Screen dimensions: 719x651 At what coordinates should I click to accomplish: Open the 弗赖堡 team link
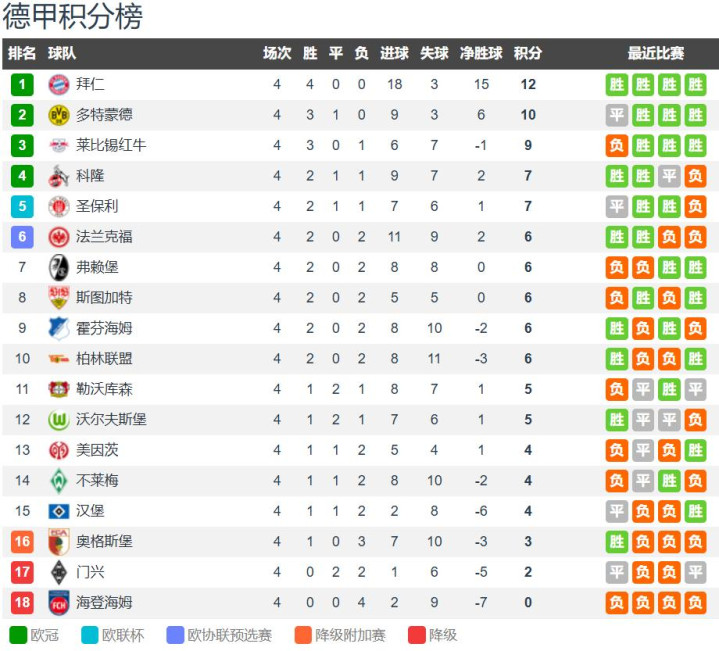pos(97,267)
